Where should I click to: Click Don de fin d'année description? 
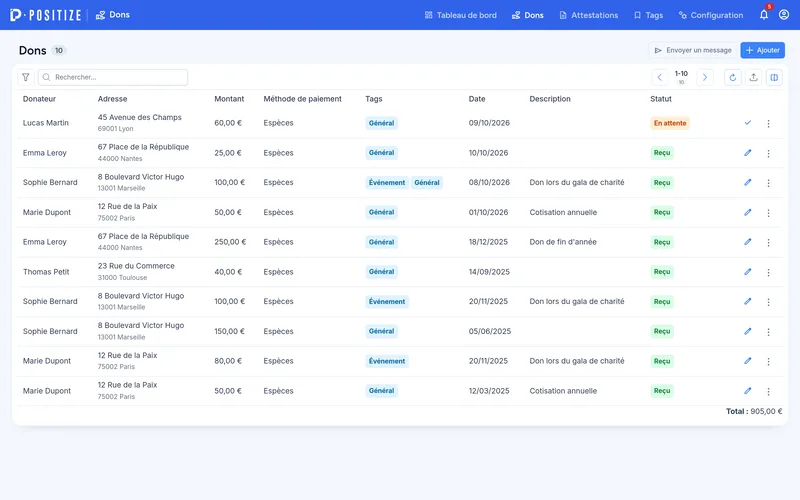pos(563,242)
